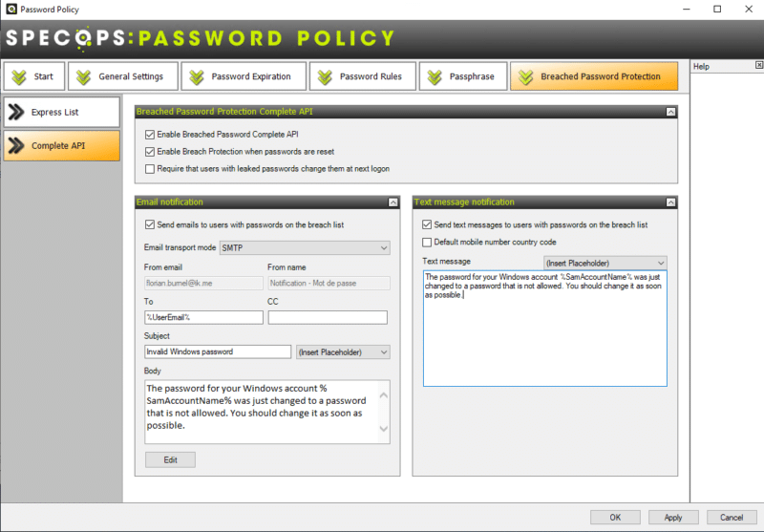Toggle Enable Breach Protection when passwords are reset
This screenshot has height=532, width=764.
click(x=150, y=152)
